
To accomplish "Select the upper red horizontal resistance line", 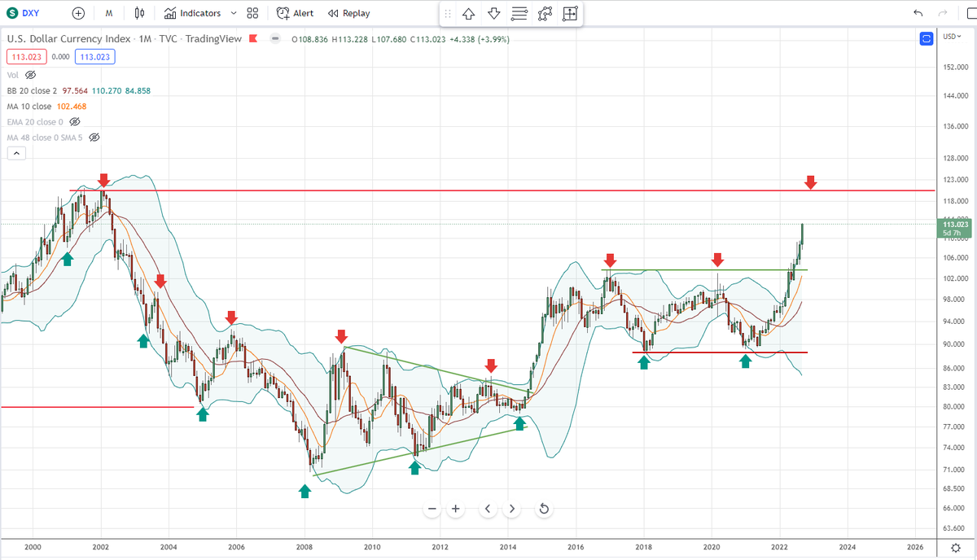I will point(502,190).
